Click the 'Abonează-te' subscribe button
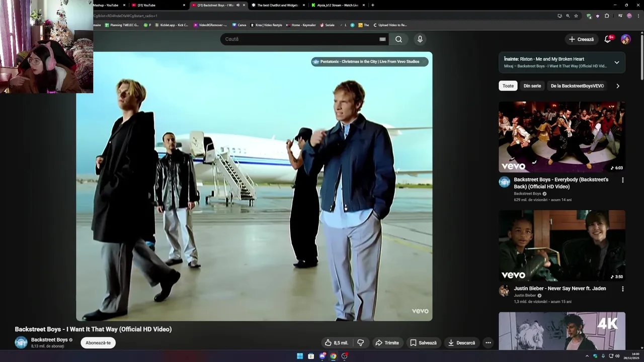This screenshot has height=362, width=644. 98,343
